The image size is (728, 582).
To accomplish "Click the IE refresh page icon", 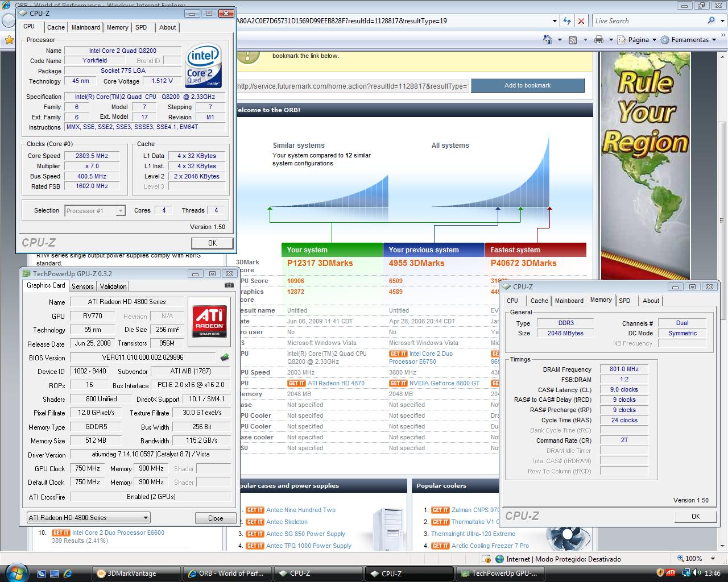I will pos(567,21).
